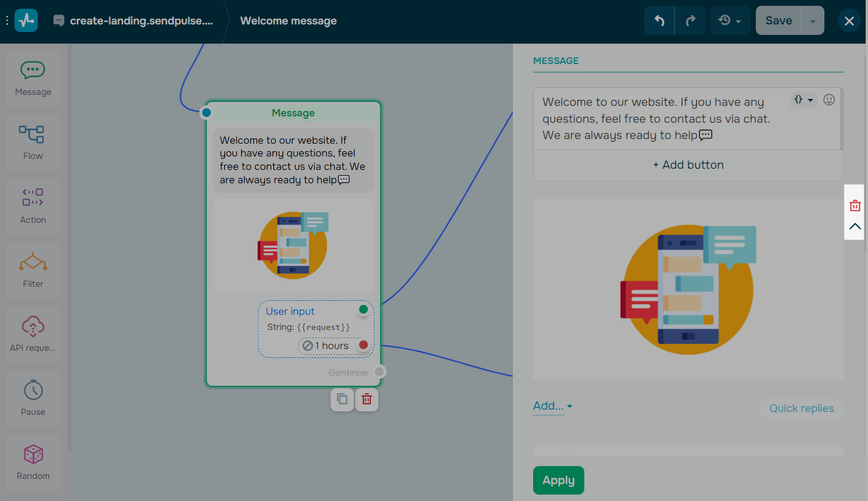Delete the selected Message block
This screenshot has height=501, width=868.
pyautogui.click(x=366, y=399)
